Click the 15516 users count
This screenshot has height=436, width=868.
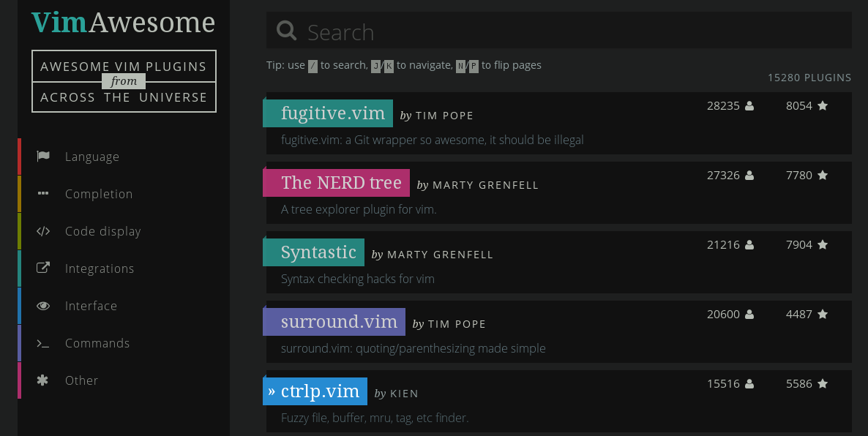(x=723, y=383)
